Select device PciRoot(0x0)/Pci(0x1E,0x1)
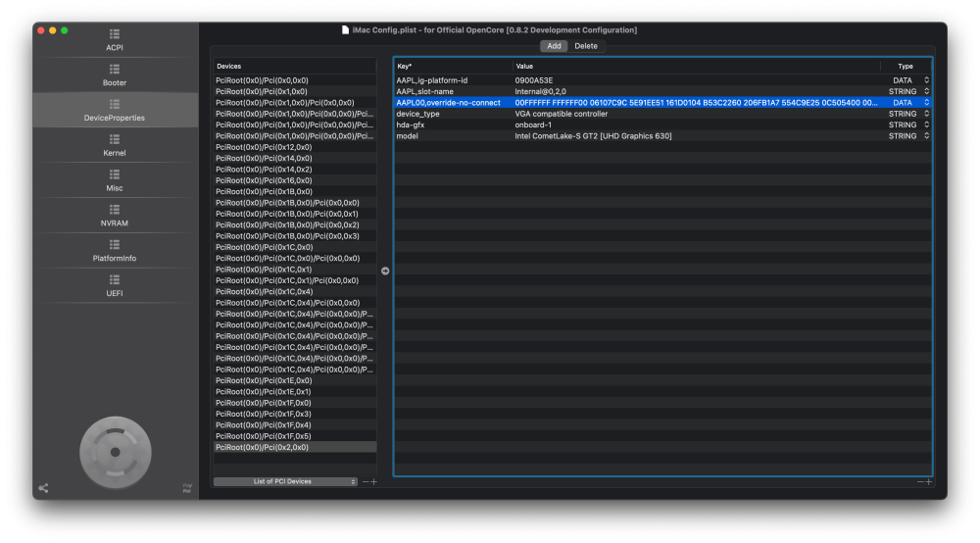 (x=294, y=392)
